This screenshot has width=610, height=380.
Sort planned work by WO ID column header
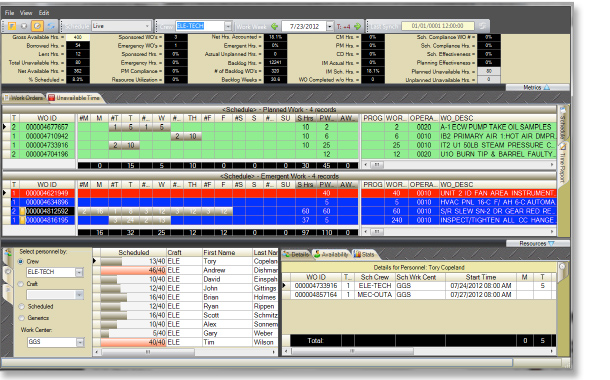(x=47, y=118)
